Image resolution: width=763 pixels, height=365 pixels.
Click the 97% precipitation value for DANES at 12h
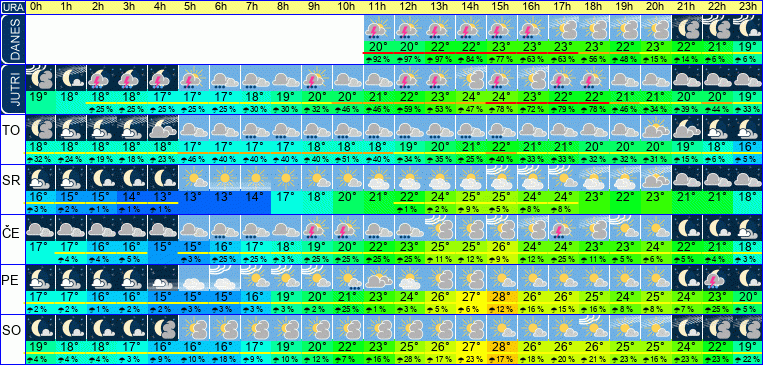pyautogui.click(x=409, y=59)
